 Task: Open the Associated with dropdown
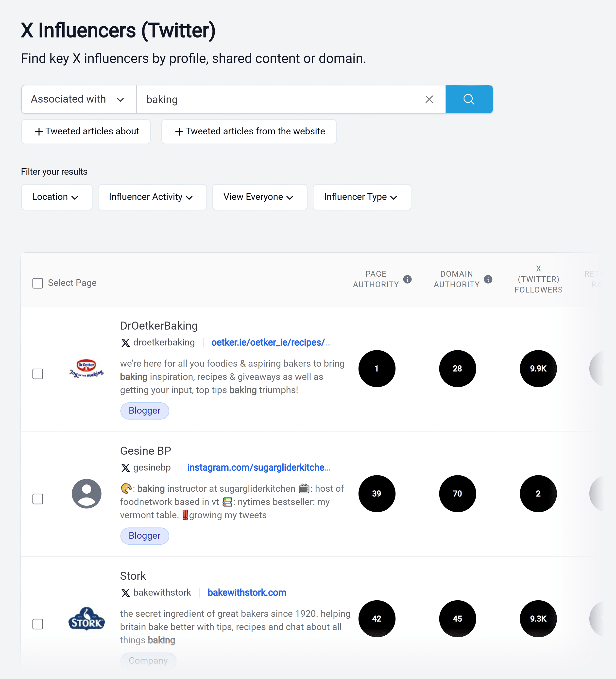click(78, 99)
